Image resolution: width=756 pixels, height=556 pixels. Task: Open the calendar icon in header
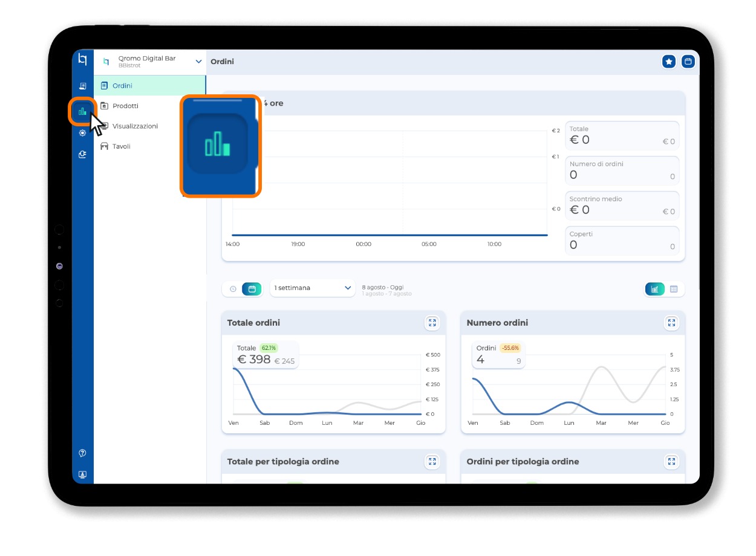[x=688, y=62]
